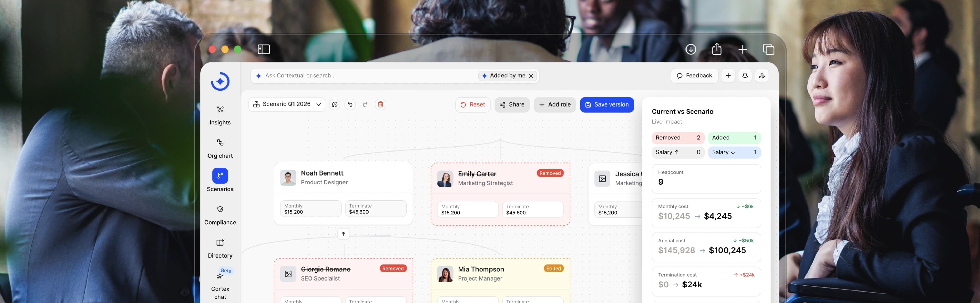Select the Noah Bennett name text
Viewport: 980px width, 303px height.
[322, 173]
